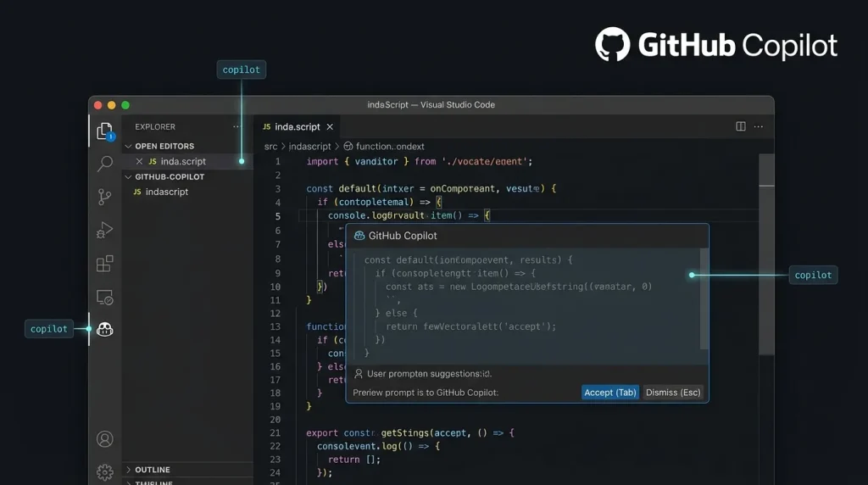Click the GitHub Copilot popup title
This screenshot has height=485, width=868.
(x=403, y=236)
